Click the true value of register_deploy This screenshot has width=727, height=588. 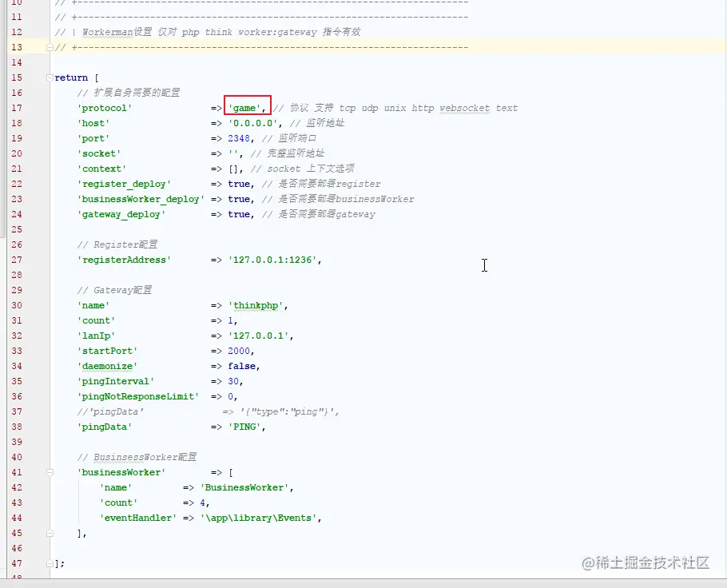pos(239,184)
